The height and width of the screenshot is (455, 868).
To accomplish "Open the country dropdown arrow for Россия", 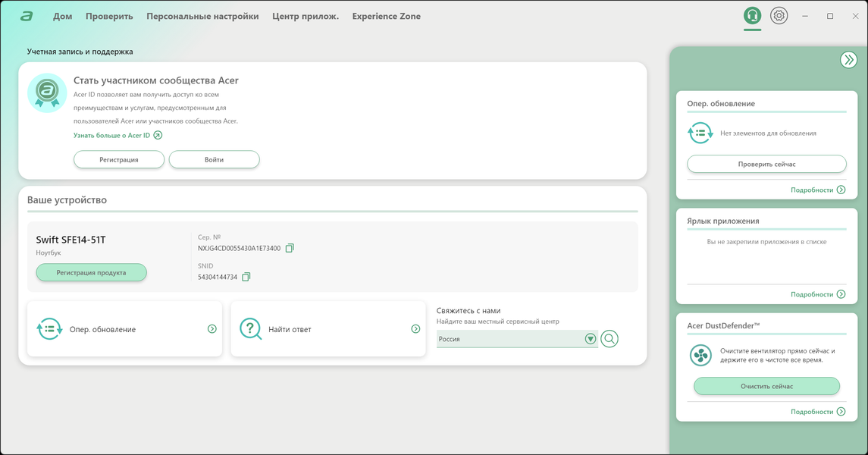I will (591, 339).
